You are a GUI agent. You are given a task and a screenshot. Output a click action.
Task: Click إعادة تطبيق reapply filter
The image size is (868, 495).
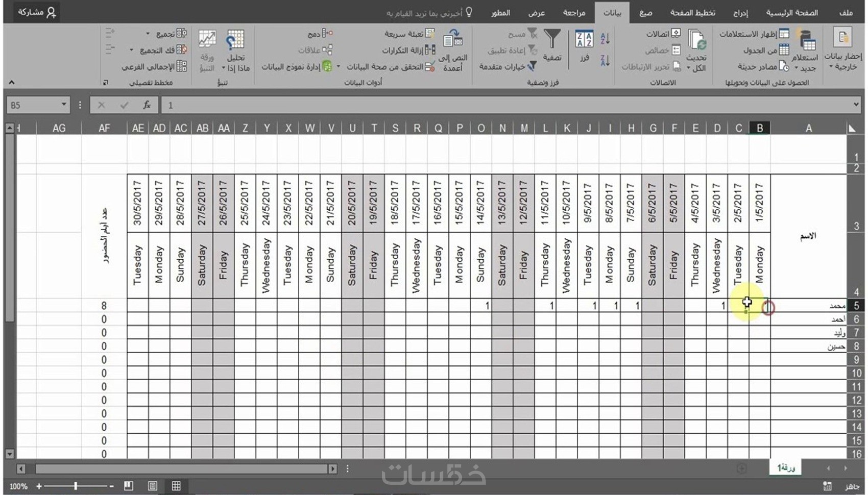512,50
